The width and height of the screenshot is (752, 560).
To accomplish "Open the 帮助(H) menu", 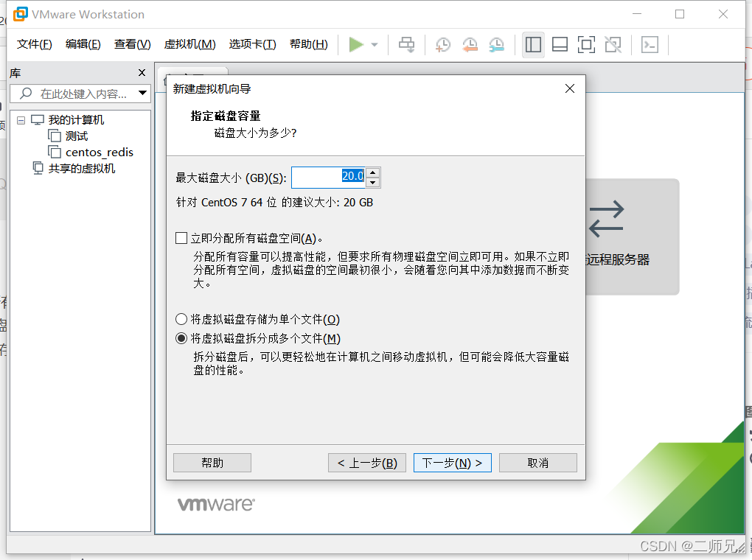I will 308,43.
